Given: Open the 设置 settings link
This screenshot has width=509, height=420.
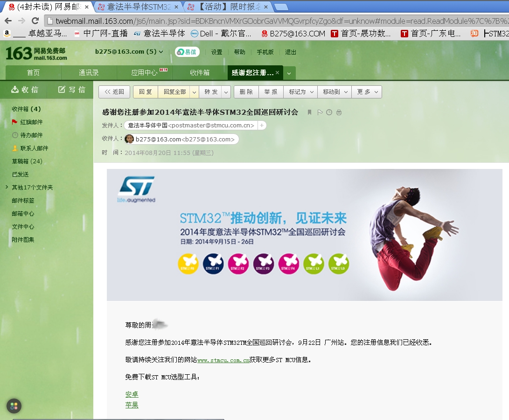Looking at the screenshot, I should 217,52.
